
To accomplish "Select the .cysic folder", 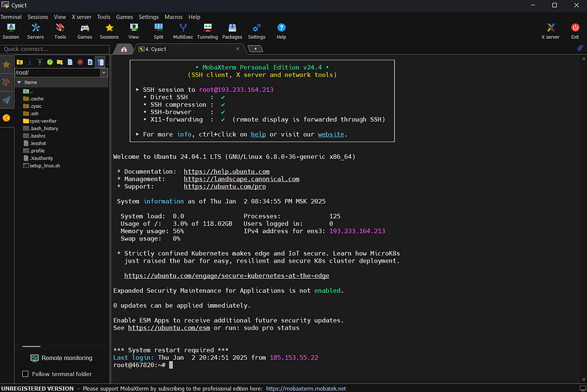I will 32,107.
